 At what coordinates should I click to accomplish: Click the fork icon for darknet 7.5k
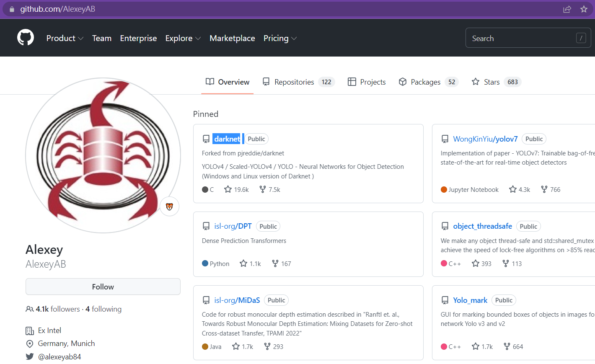tap(263, 189)
